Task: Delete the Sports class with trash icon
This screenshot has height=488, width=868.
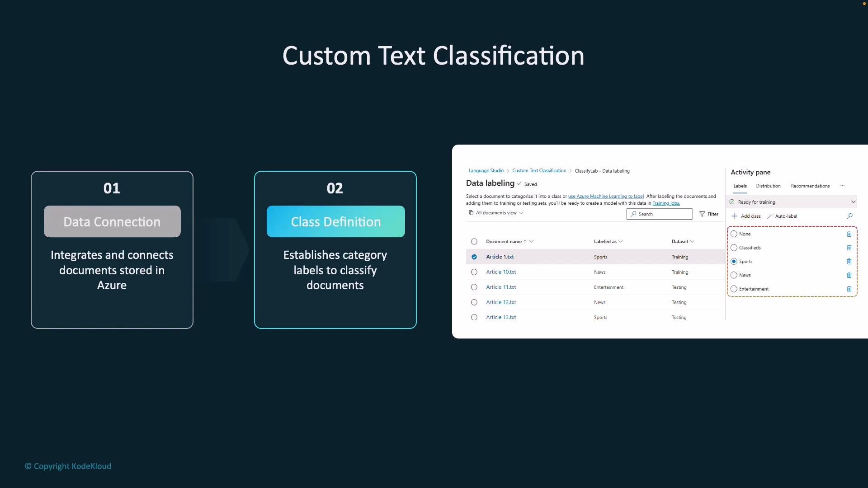Action: 849,262
